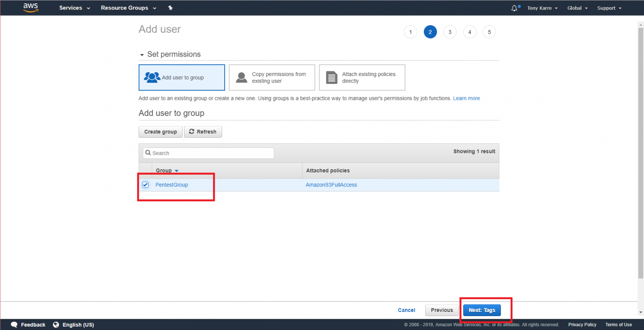Jump to step 3 in wizard
644x330 pixels.
(450, 32)
